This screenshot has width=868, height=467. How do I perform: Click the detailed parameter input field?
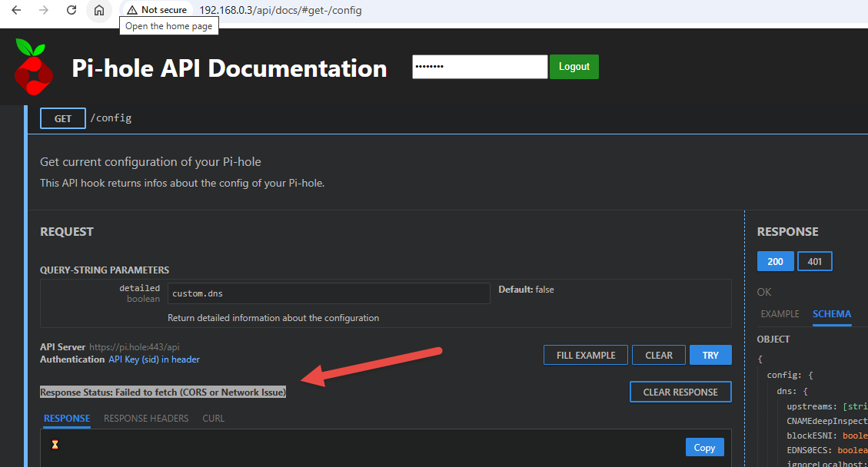pos(328,293)
